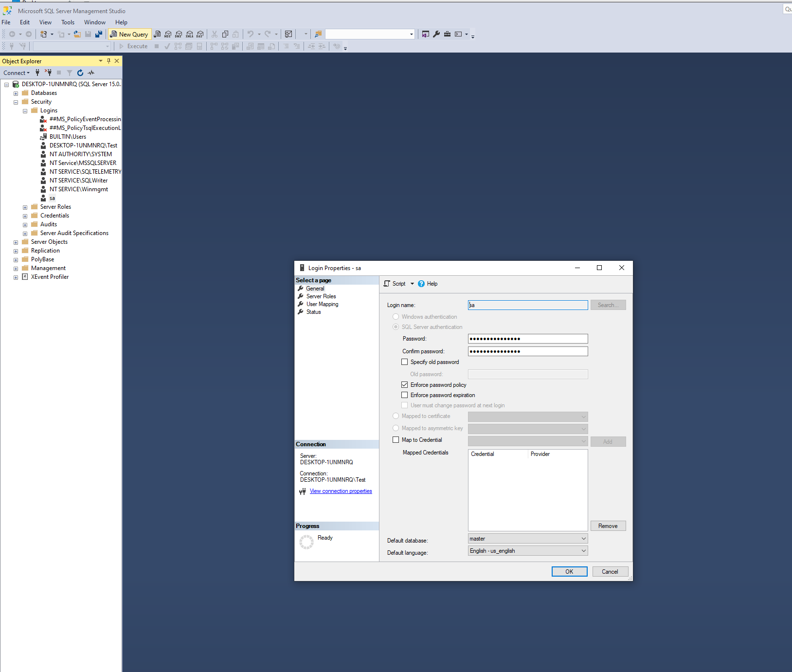
Task: Click the Disconnect icon in Object Explorer
Action: point(48,73)
